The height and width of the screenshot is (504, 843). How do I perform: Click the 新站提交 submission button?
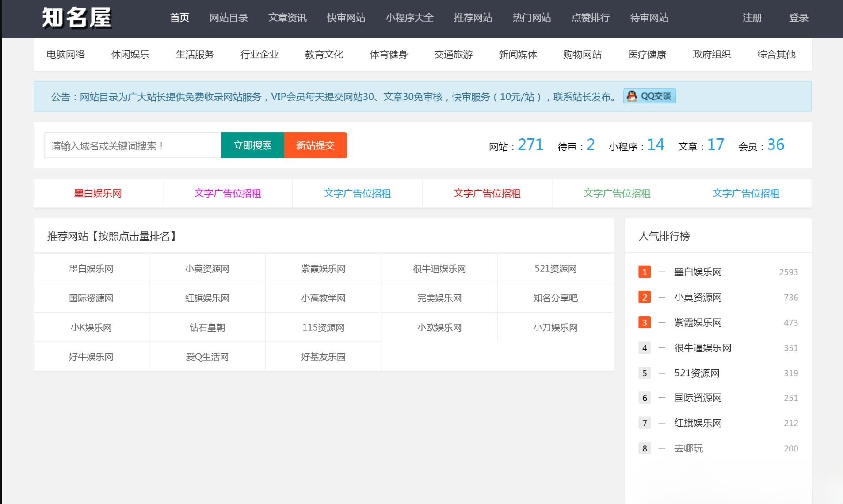click(x=315, y=145)
